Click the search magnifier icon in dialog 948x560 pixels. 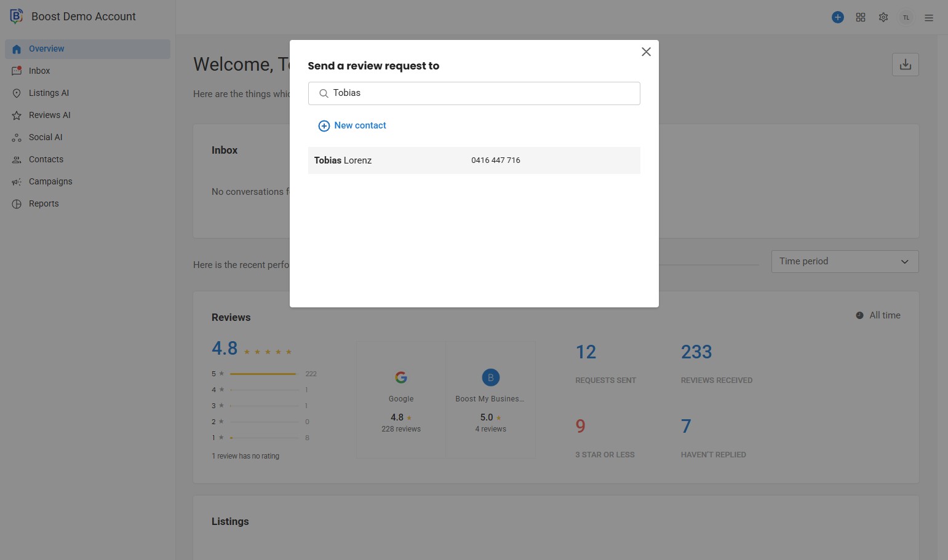pyautogui.click(x=324, y=93)
